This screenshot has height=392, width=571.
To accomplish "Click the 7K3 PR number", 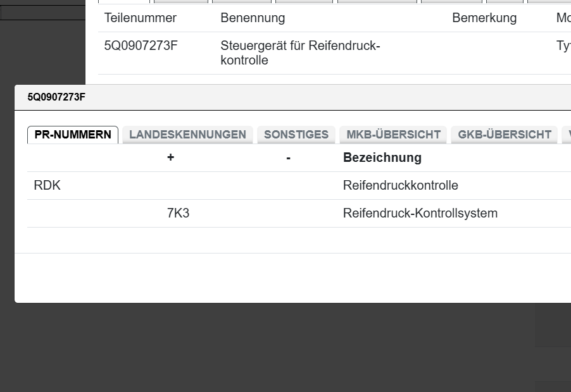I will (178, 213).
